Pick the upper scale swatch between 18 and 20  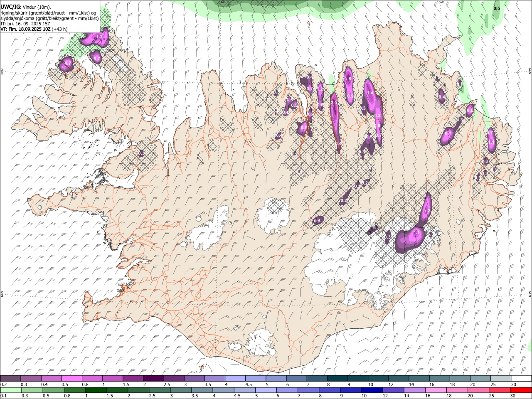(460, 379)
